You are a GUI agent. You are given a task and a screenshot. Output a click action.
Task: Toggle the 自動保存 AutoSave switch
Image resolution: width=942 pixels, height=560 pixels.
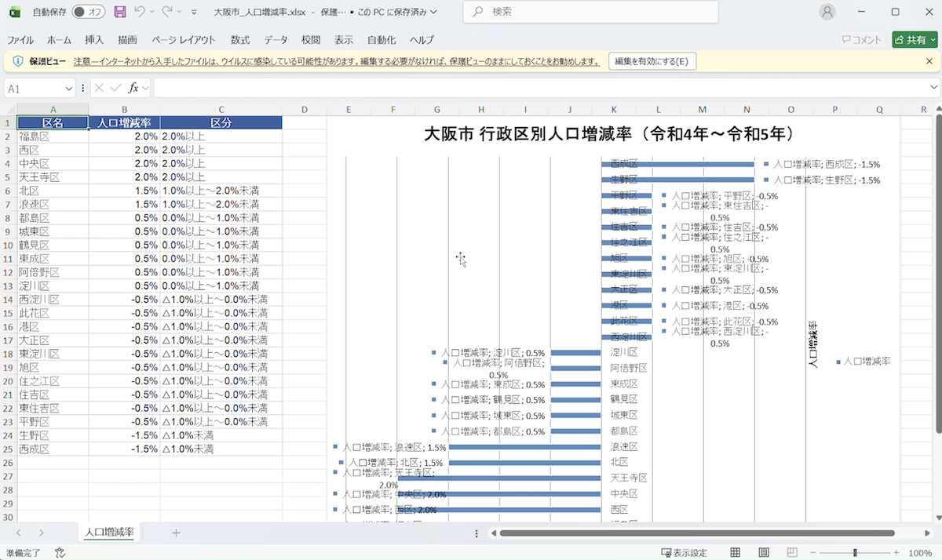89,12
